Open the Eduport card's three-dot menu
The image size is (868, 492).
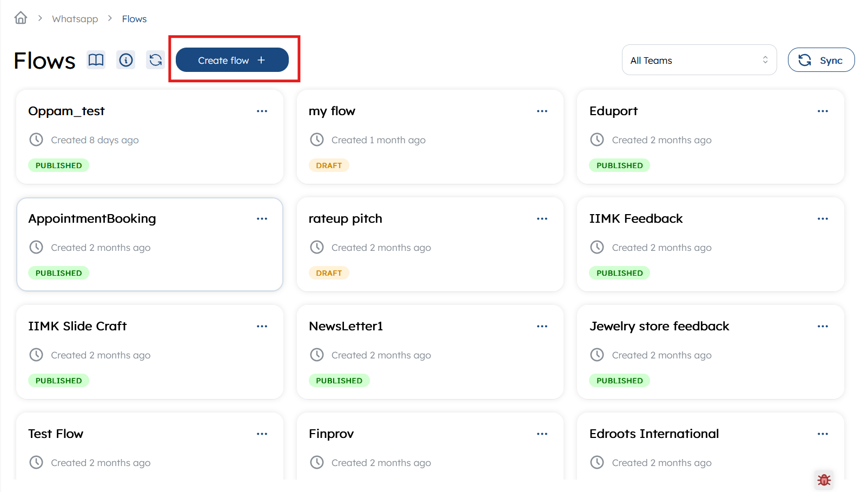[823, 111]
